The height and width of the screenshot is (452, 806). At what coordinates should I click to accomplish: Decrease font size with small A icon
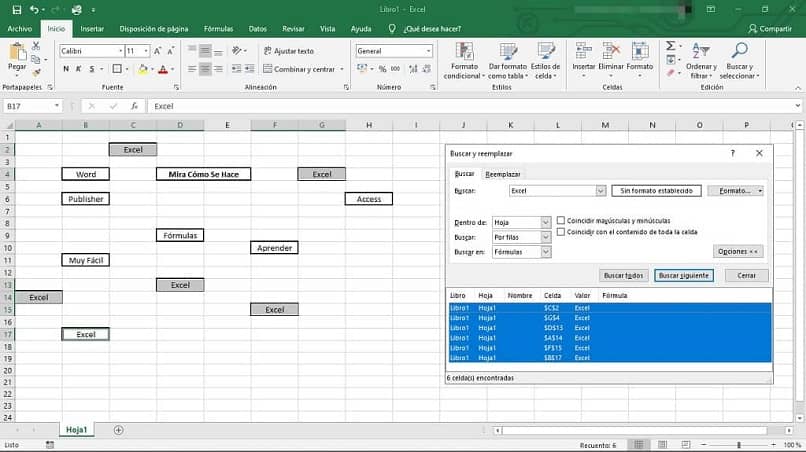171,51
